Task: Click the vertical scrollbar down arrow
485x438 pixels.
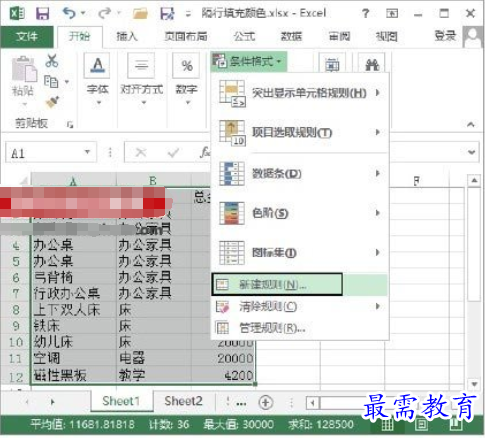Action: point(474,384)
